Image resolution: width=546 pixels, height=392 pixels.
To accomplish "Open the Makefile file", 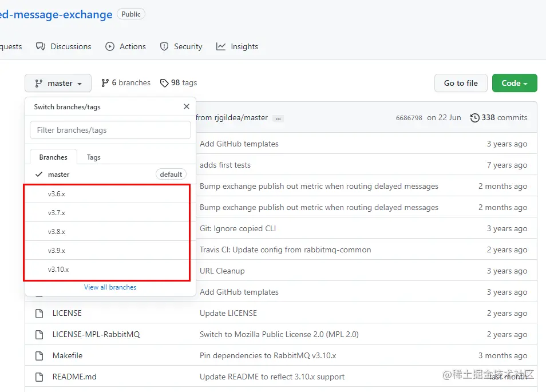I will 68,356.
